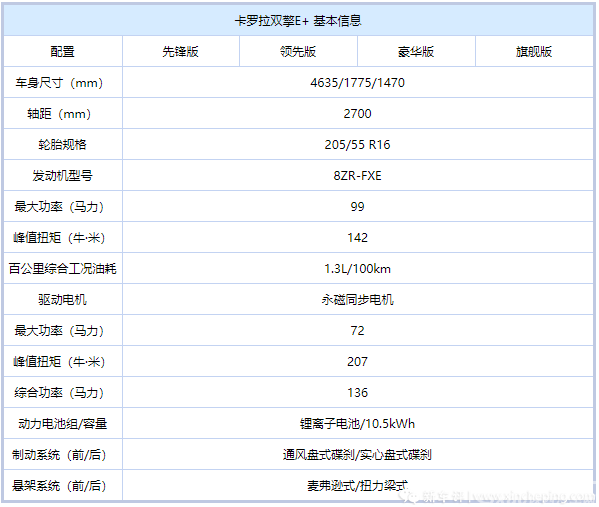
Task: Click the engine torque value 142
Action: 358,238
